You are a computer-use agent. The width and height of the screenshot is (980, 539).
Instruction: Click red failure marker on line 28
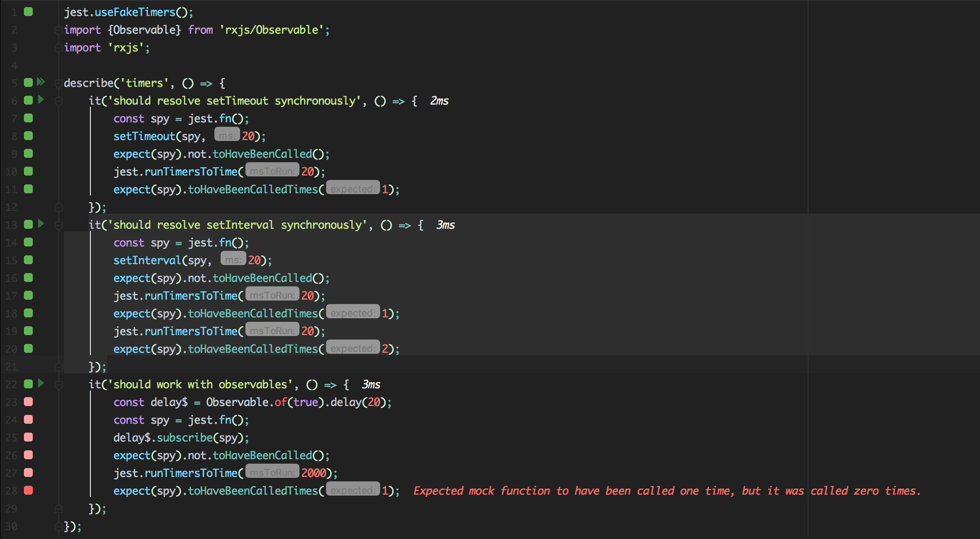click(28, 490)
